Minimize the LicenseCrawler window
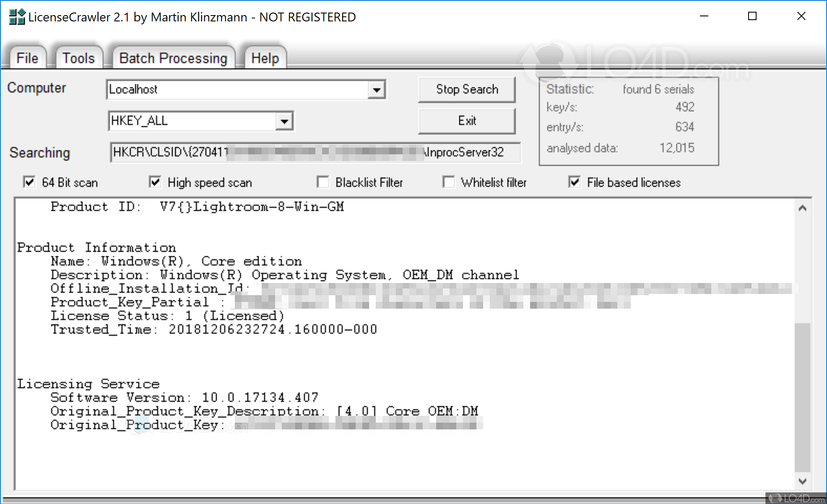Viewport: 827px width, 504px height. coord(704,16)
